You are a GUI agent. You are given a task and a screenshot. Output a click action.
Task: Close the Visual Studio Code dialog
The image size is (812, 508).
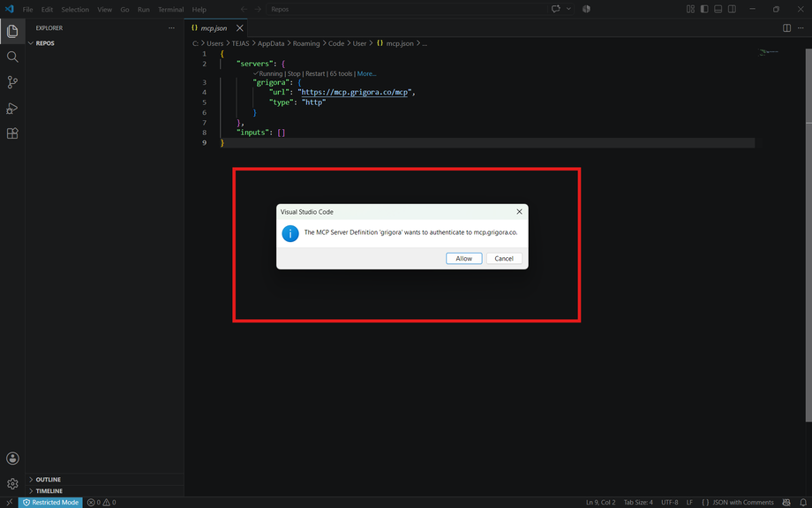click(519, 211)
